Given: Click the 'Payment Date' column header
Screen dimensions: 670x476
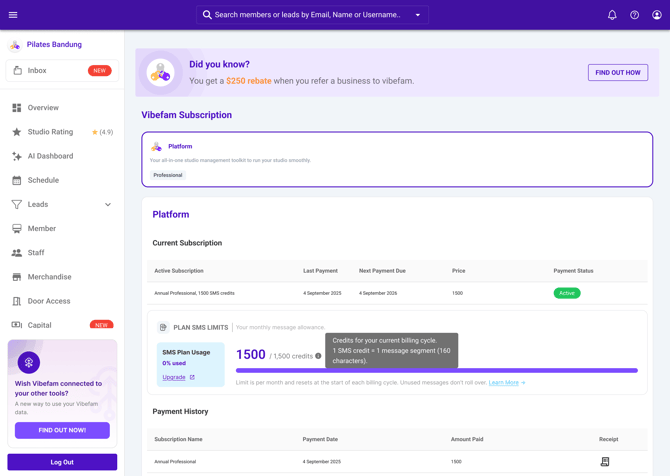Looking at the screenshot, I should 320,439.
